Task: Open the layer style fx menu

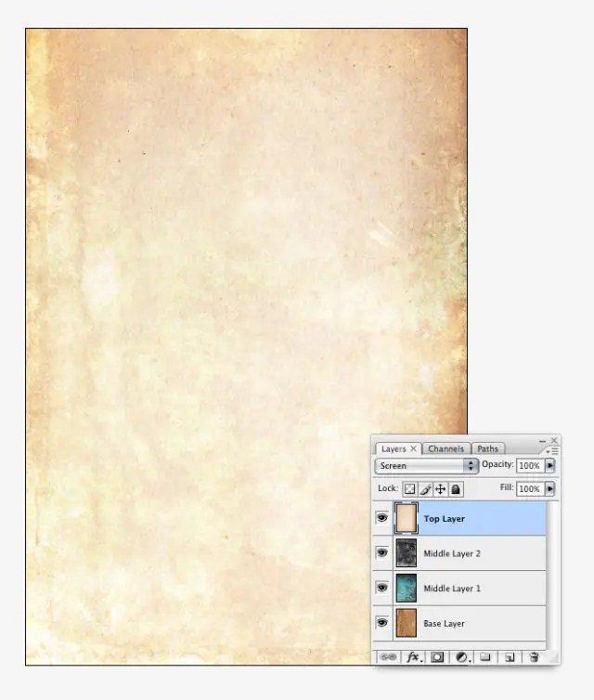Action: (x=414, y=657)
